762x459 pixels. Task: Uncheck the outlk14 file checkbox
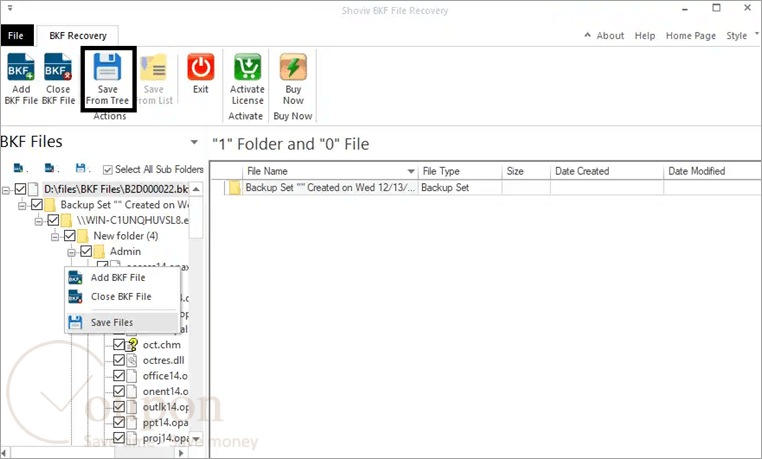tap(119, 407)
